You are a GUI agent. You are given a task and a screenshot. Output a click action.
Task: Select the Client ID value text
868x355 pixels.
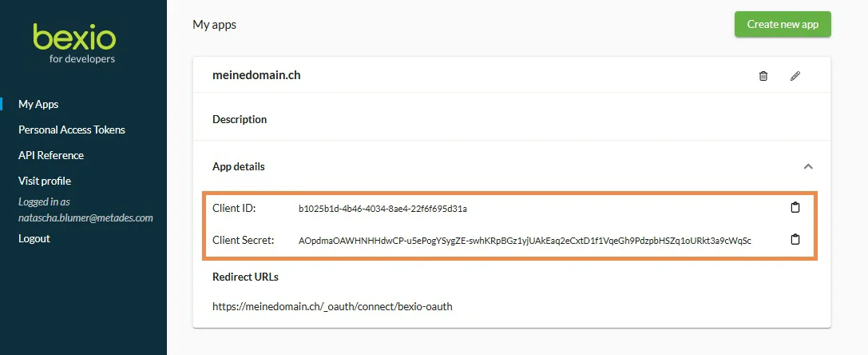tap(382, 209)
